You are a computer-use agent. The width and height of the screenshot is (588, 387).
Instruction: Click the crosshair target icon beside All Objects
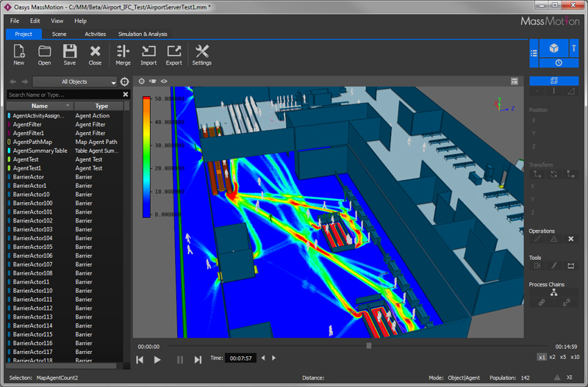point(124,82)
